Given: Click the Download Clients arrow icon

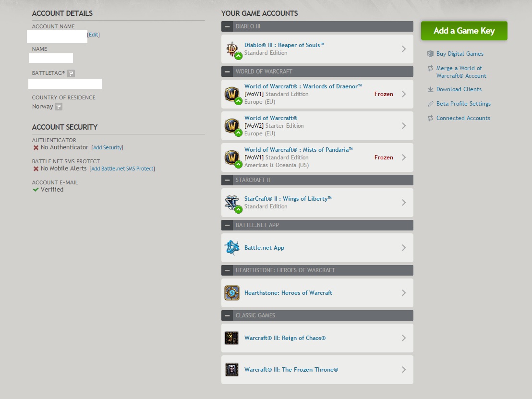Looking at the screenshot, I should pyautogui.click(x=430, y=89).
